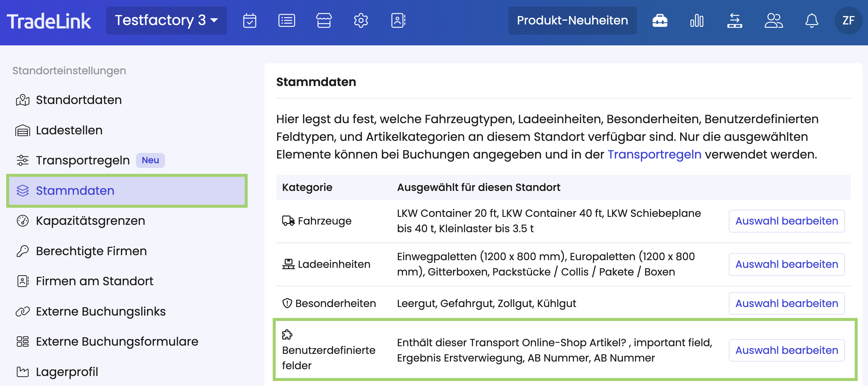Viewport: 868px width, 386px height.
Task: Click the notification bell icon
Action: (811, 21)
